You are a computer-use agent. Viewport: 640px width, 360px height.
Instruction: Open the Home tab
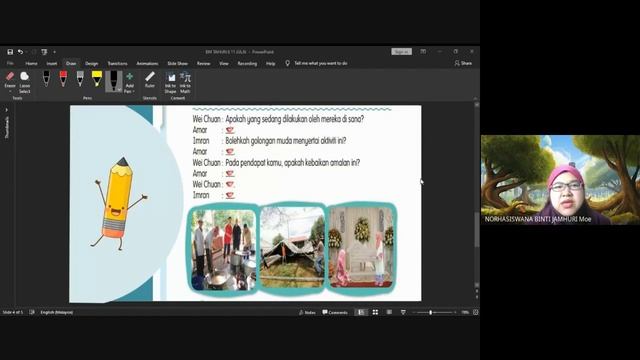31,63
